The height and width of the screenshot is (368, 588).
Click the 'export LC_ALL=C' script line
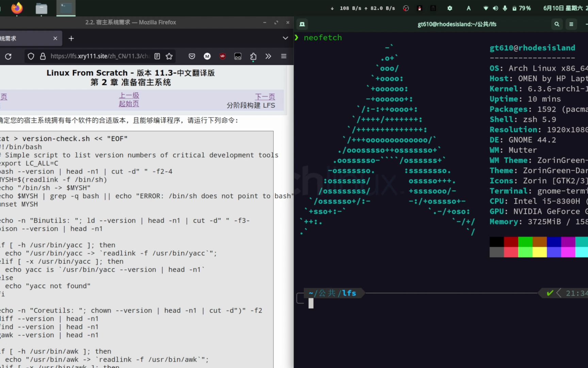29,163
